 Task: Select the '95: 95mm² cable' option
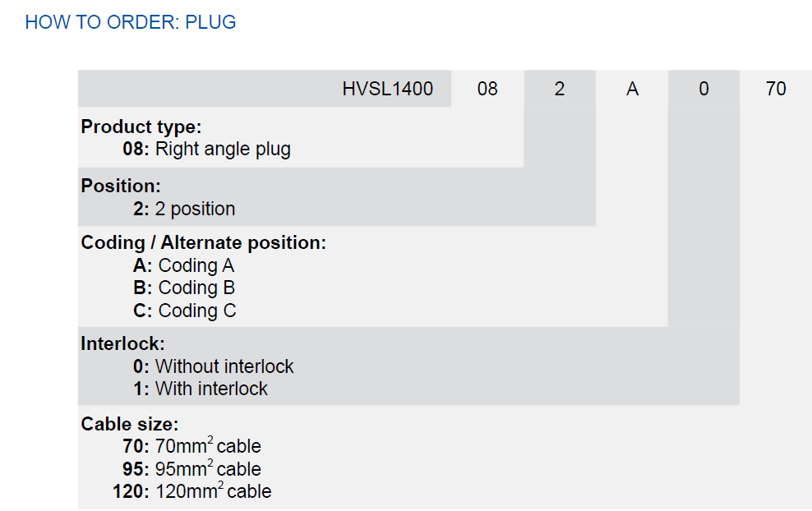(191, 468)
